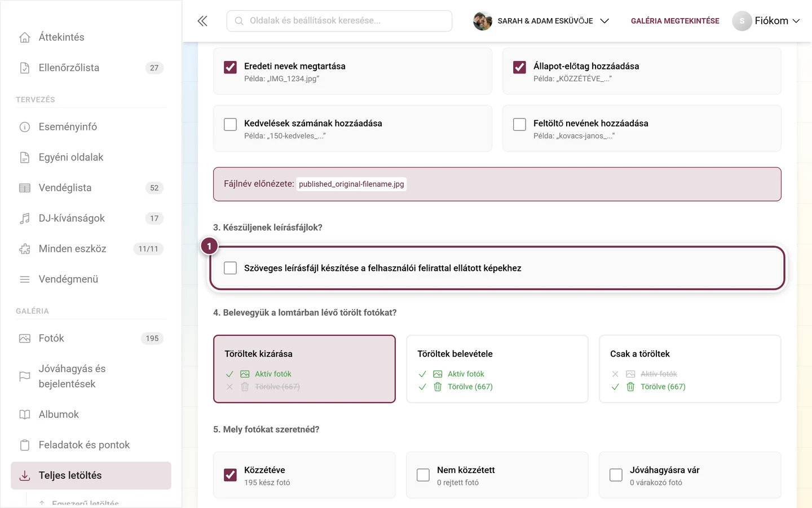Focus the Oldalak és beállítások keresése field
This screenshot has height=508, width=812.
339,21
